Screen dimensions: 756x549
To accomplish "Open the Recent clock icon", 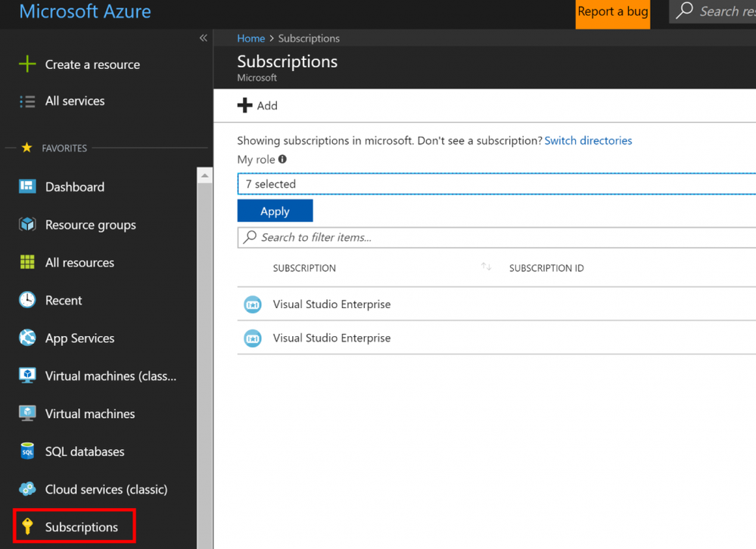I will 27,300.
